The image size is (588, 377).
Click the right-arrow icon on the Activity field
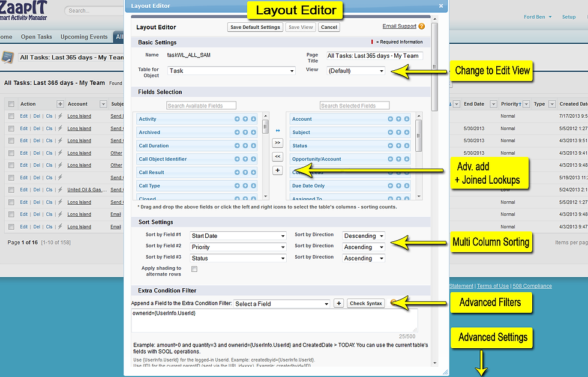pos(237,119)
